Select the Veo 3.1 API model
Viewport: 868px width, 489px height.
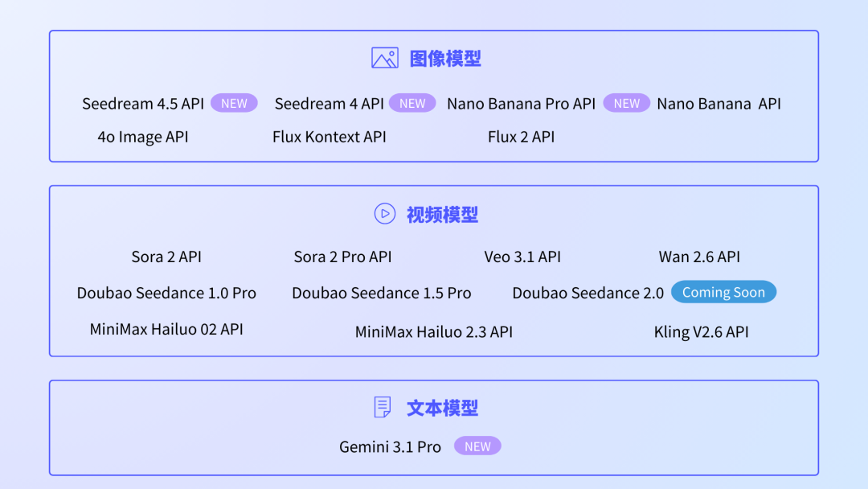[522, 257]
